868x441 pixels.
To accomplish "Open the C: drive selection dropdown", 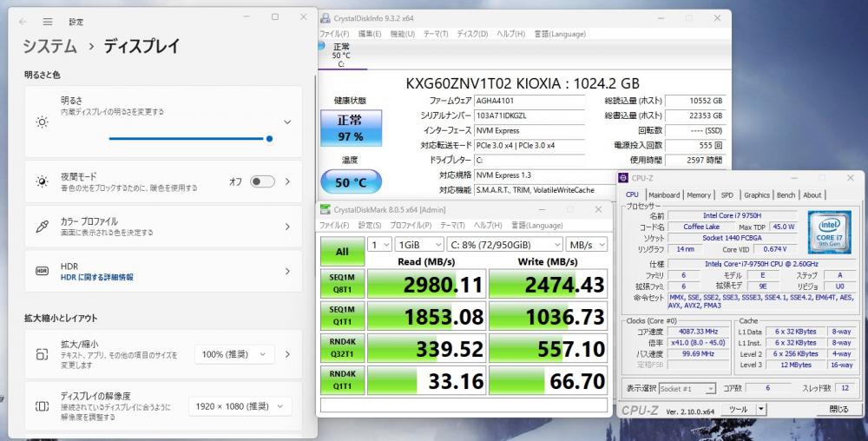I will click(x=504, y=245).
